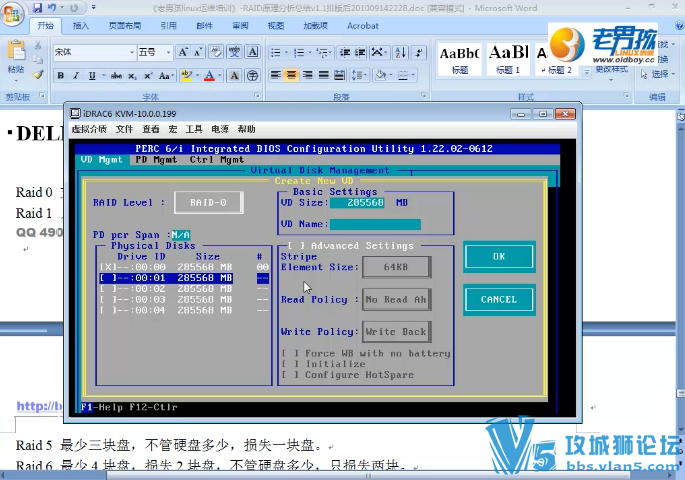This screenshot has width=685, height=480.
Task: Open the RAID-0 level selector
Action: [x=208, y=203]
